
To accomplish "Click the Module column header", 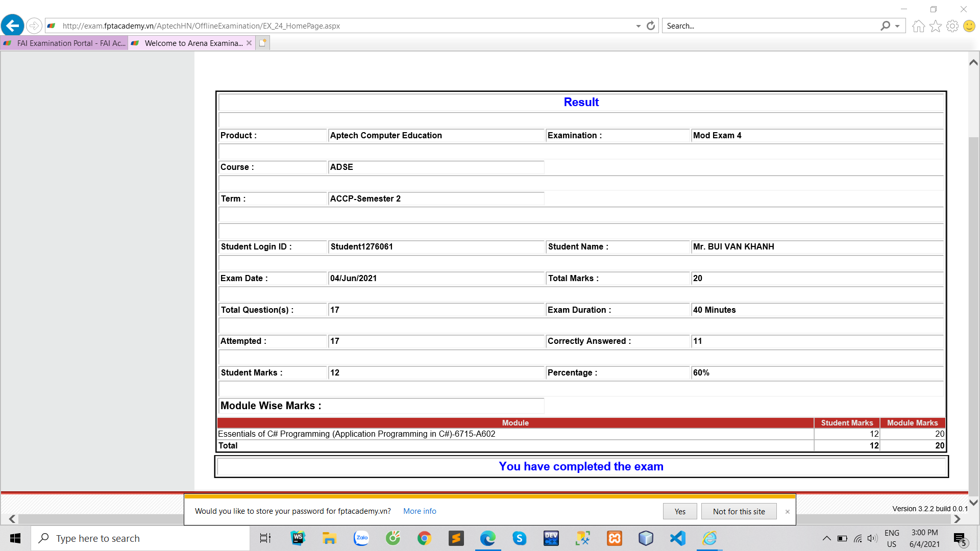I will pyautogui.click(x=516, y=423).
